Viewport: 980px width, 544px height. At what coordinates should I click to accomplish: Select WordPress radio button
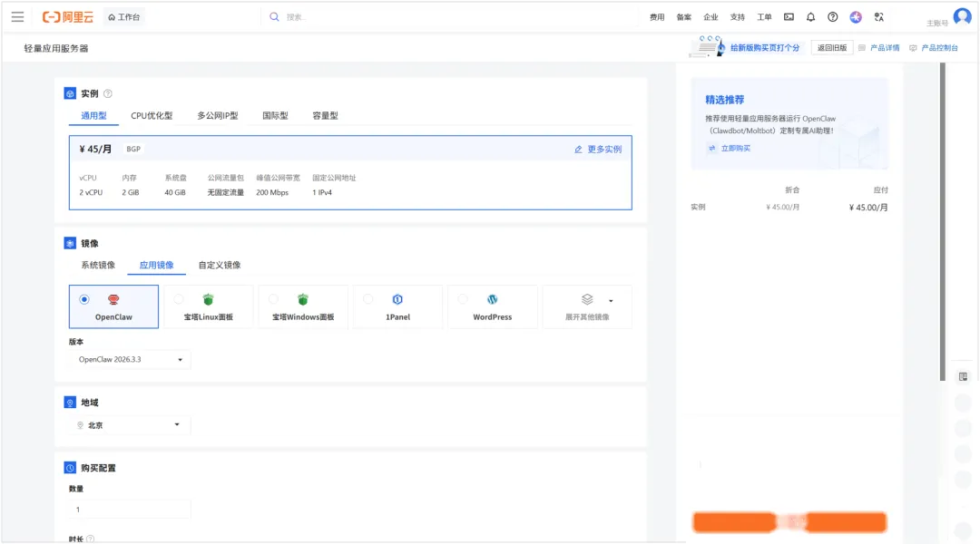coord(463,300)
